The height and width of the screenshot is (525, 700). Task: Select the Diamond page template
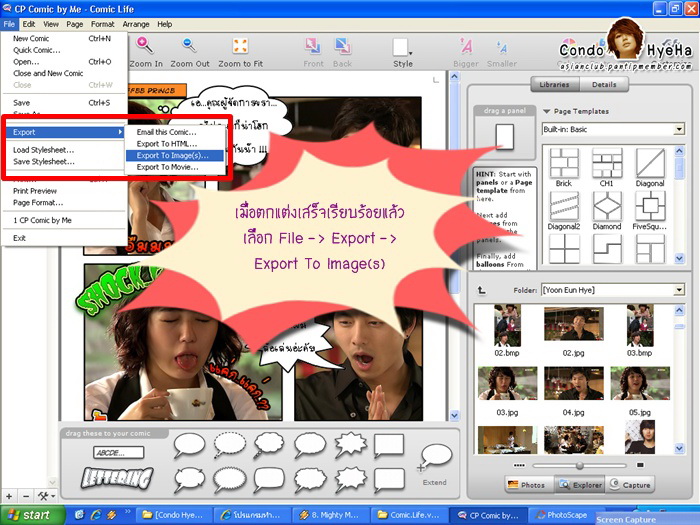click(x=607, y=206)
